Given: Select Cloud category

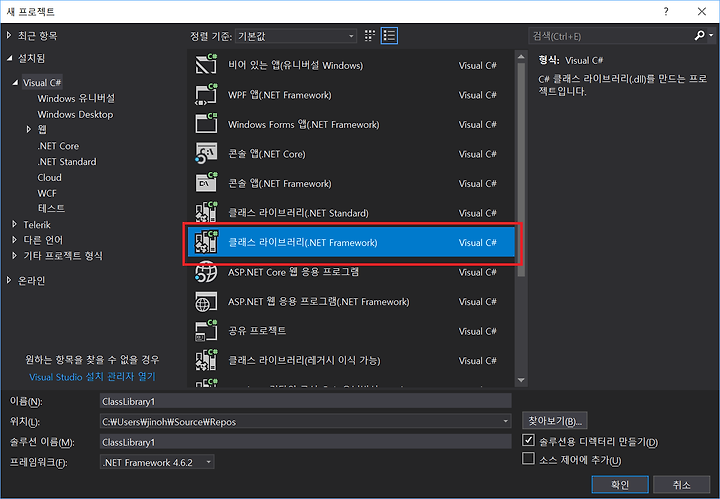Looking at the screenshot, I should pos(49,178).
